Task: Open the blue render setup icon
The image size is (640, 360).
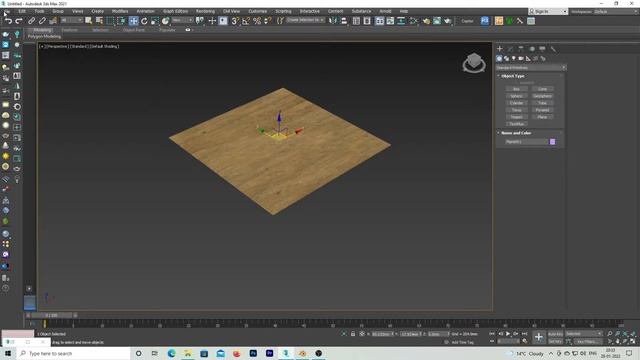Action: click(x=484, y=21)
